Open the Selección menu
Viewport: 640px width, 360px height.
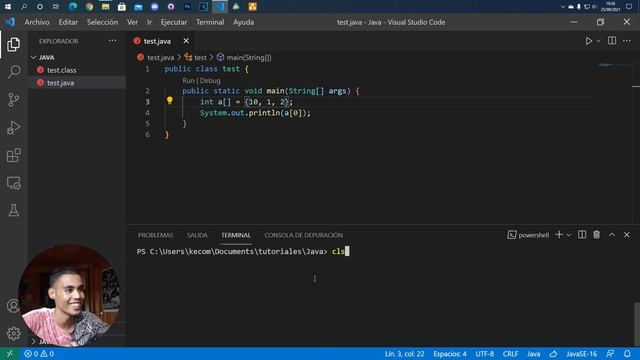tap(102, 22)
